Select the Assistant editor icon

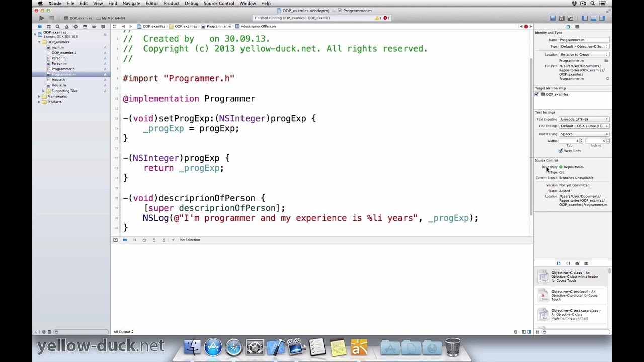tap(561, 18)
